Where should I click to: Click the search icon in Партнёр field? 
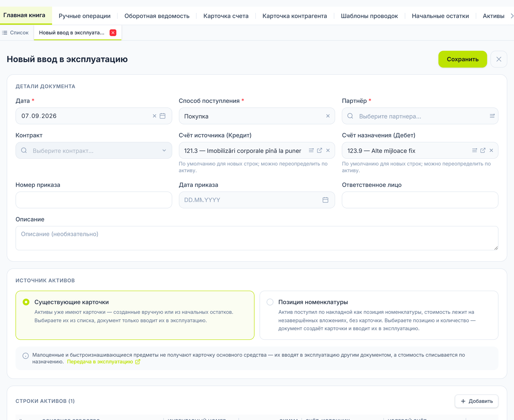pos(350,116)
